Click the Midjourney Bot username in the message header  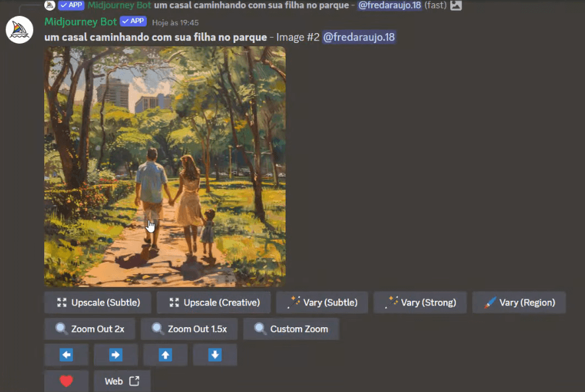coord(81,22)
